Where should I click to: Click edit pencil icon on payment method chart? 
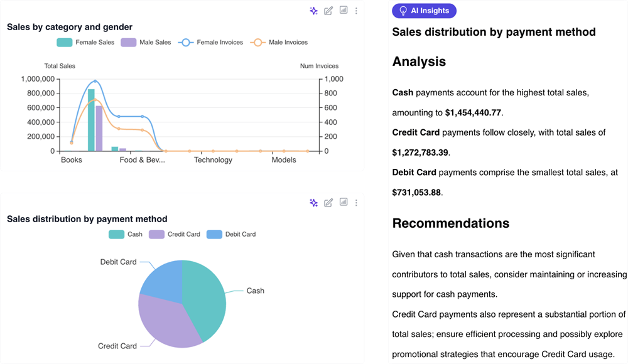328,203
